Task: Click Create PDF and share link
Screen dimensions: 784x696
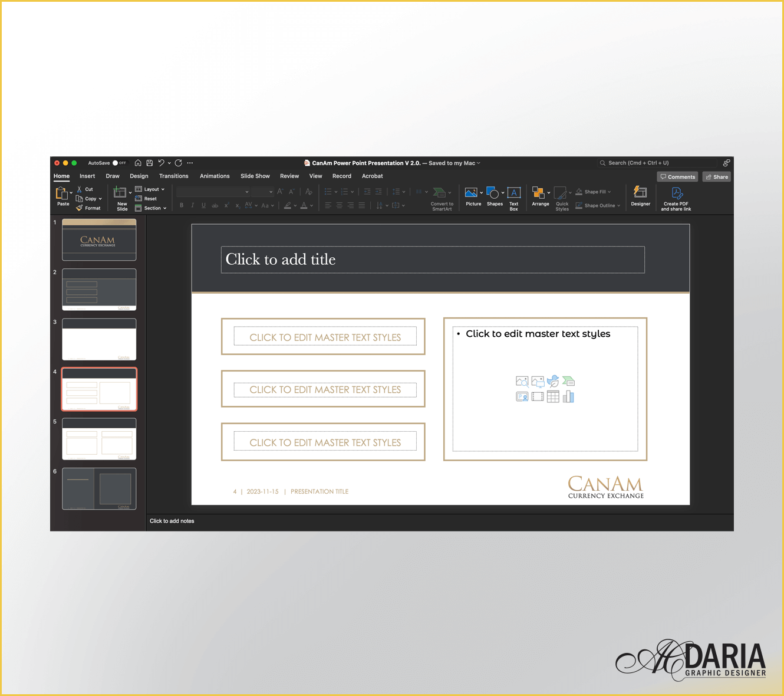Action: [x=676, y=198]
